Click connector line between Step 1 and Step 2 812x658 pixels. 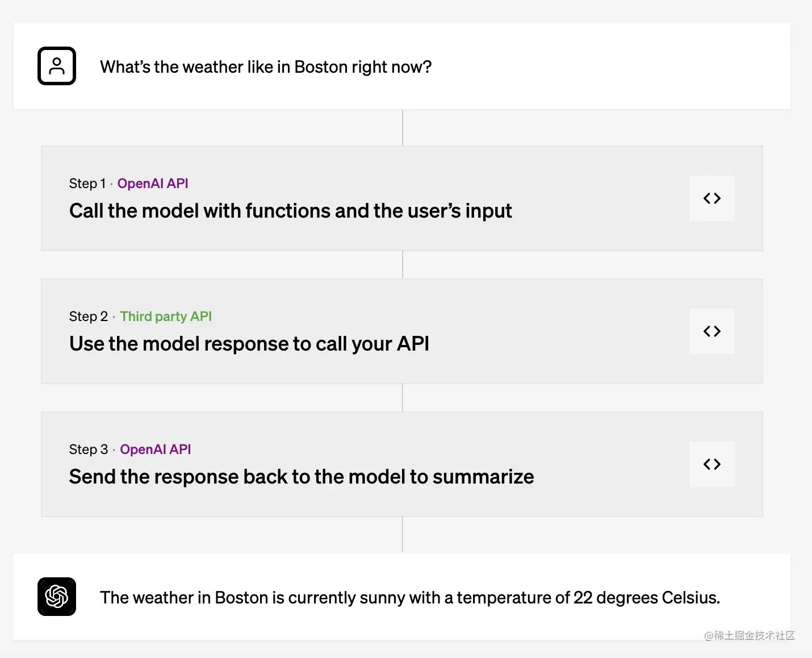pyautogui.click(x=403, y=265)
